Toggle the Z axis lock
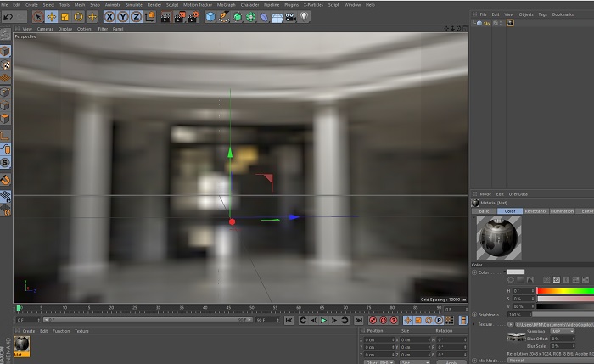Screen dimensions: 594x364 click(136, 17)
